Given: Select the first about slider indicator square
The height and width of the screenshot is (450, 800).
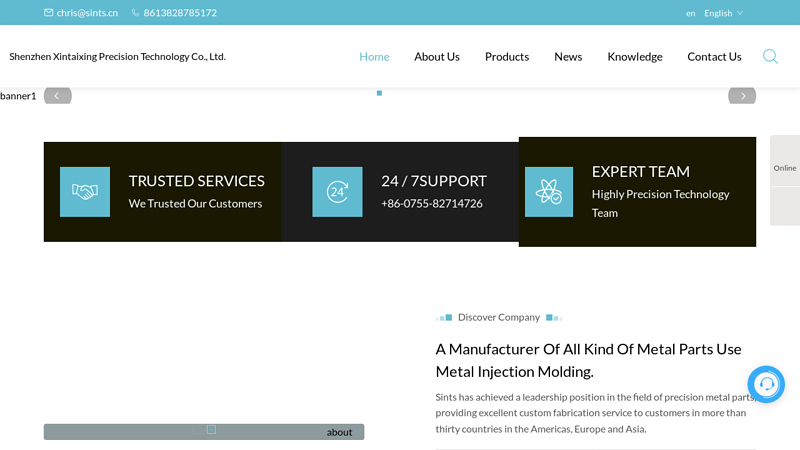Looking at the screenshot, I should (197, 430).
